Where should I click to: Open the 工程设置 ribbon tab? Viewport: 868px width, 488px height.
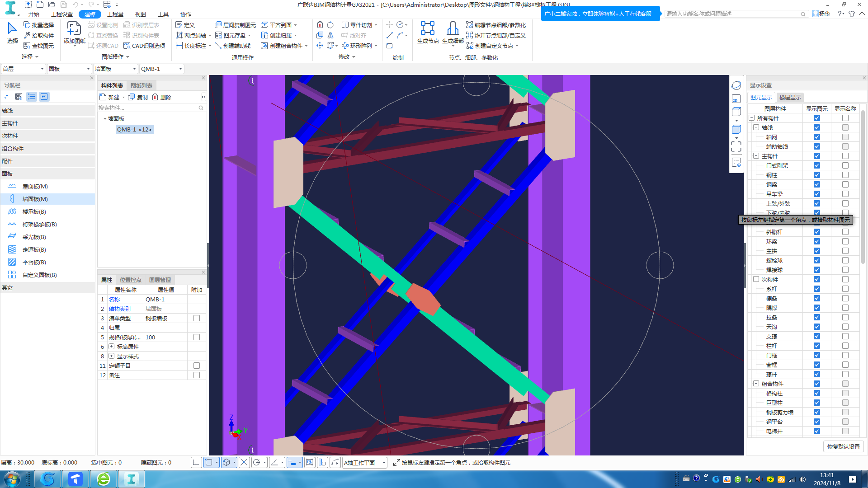pos(62,14)
